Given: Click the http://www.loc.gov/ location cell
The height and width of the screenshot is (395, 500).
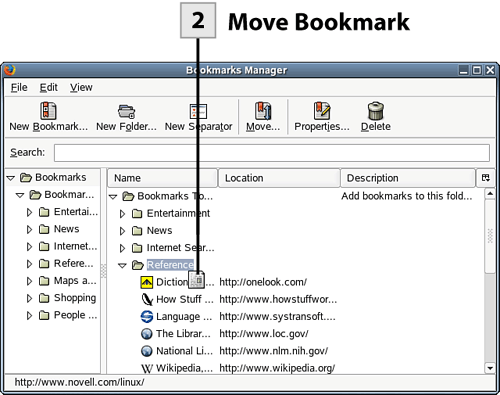Looking at the screenshot, I should click(x=264, y=334).
